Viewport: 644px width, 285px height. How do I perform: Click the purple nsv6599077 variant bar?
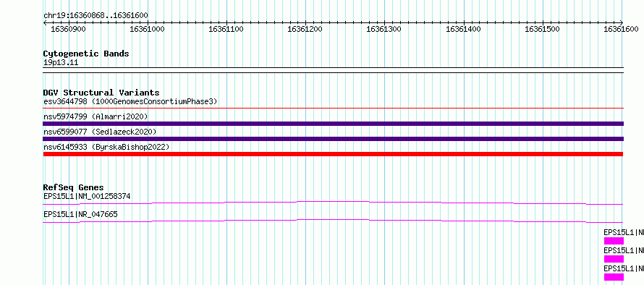[333, 139]
